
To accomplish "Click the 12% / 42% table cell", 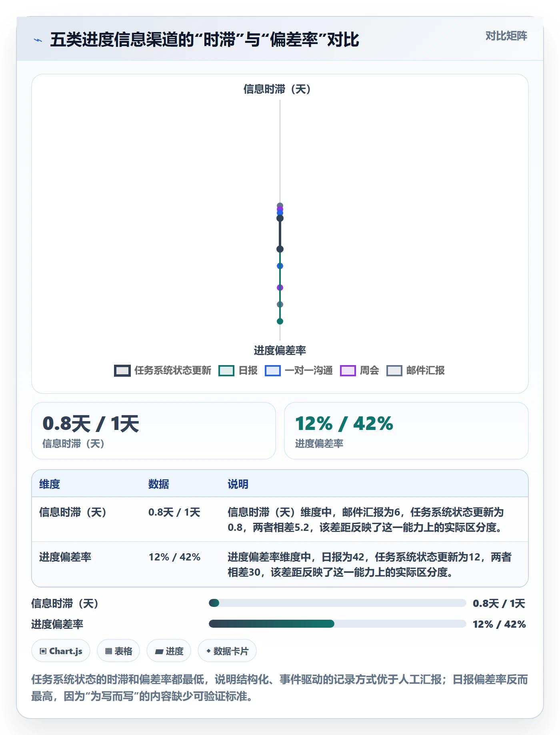I will coord(174,557).
